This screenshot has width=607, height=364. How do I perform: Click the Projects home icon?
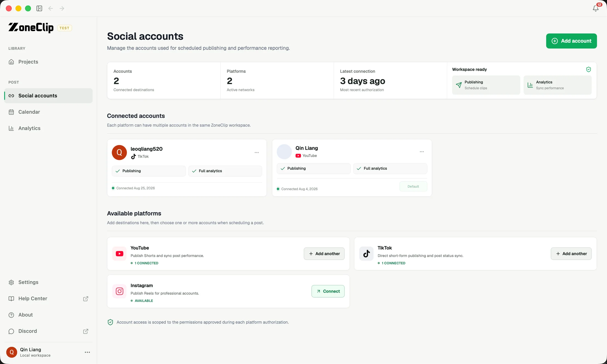(11, 62)
